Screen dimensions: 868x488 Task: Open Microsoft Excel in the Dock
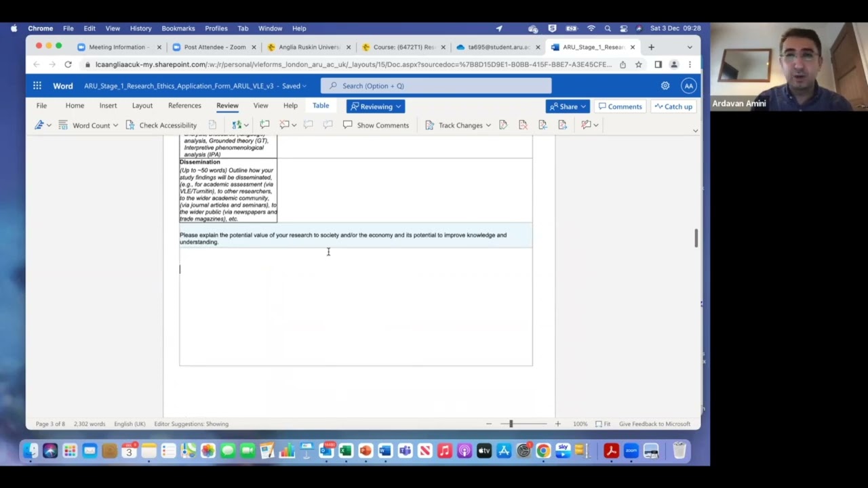click(346, 451)
